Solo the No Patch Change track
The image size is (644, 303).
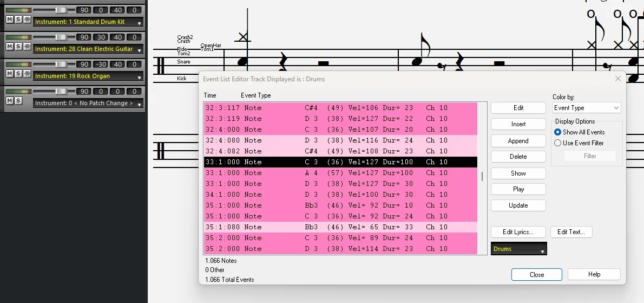(18, 101)
